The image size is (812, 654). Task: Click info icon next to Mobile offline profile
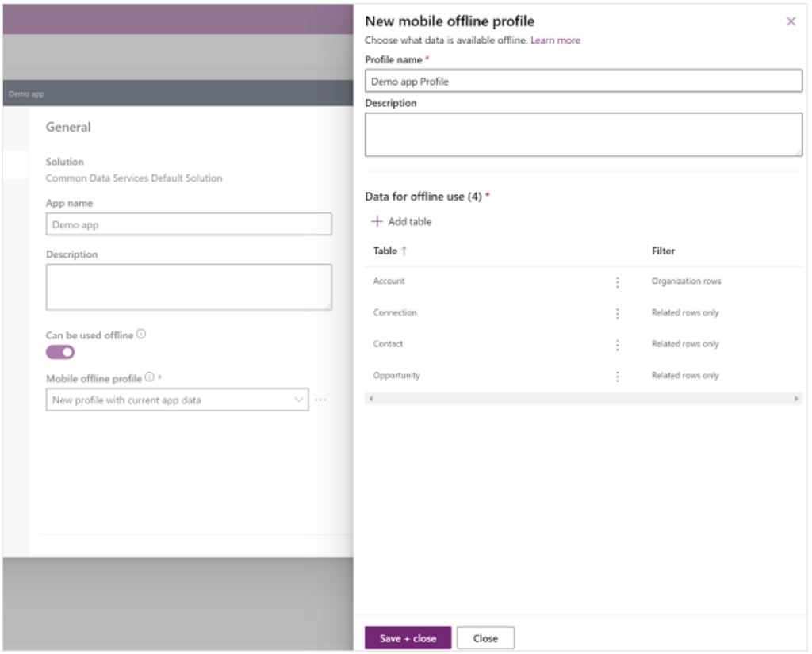(149, 377)
